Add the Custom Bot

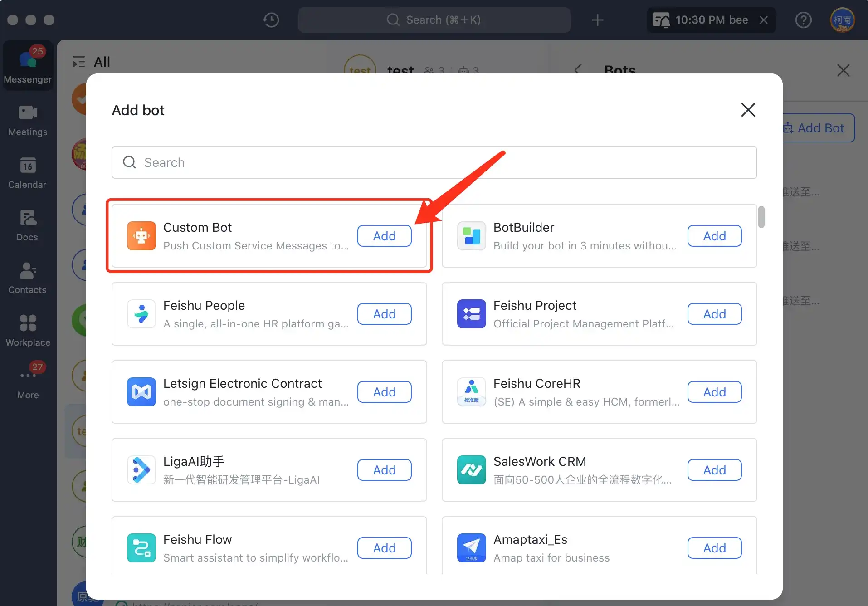click(385, 236)
